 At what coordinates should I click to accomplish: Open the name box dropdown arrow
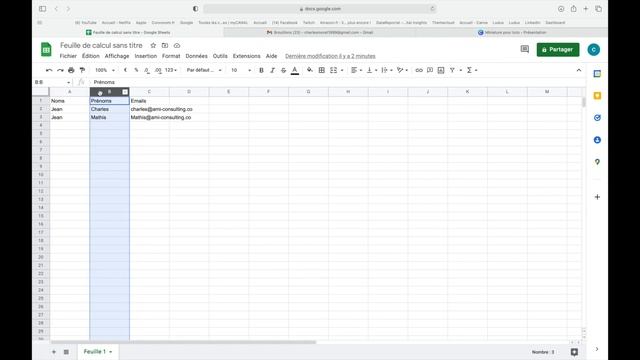69,82
